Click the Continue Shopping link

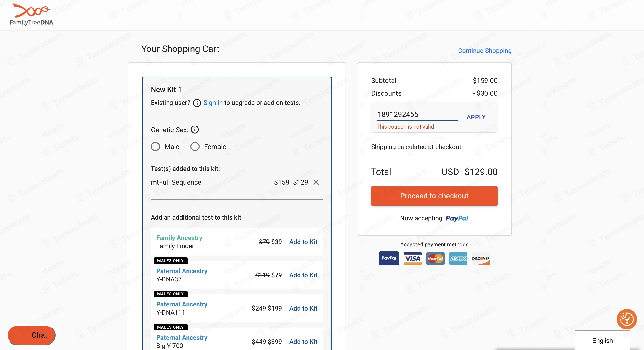[484, 51]
